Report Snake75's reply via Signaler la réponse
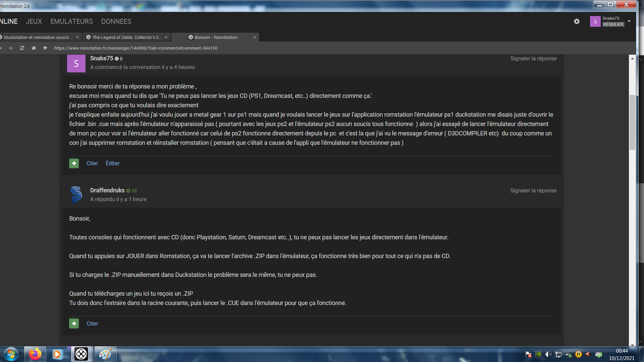 (533, 58)
